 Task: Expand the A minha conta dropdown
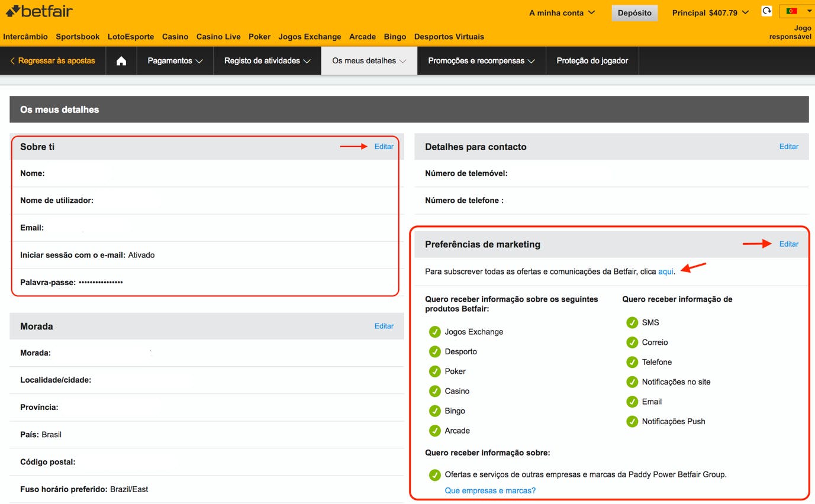pyautogui.click(x=562, y=13)
